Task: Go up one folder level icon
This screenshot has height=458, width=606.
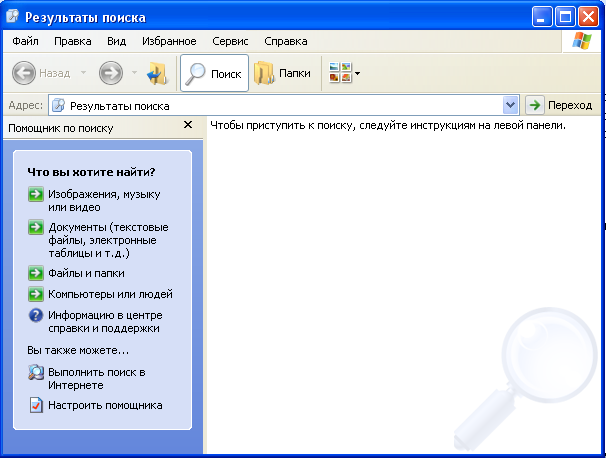Action: click(x=158, y=73)
